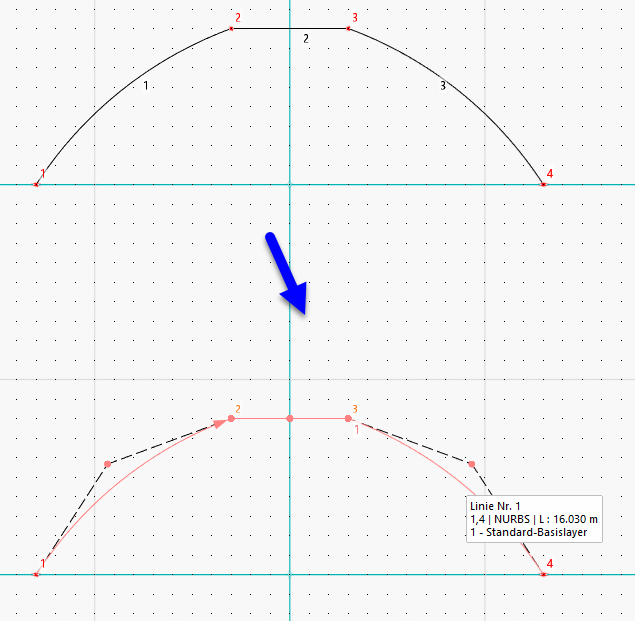
Task: Click the NURBS midpoint control point on vertical axis
Action: [290, 418]
